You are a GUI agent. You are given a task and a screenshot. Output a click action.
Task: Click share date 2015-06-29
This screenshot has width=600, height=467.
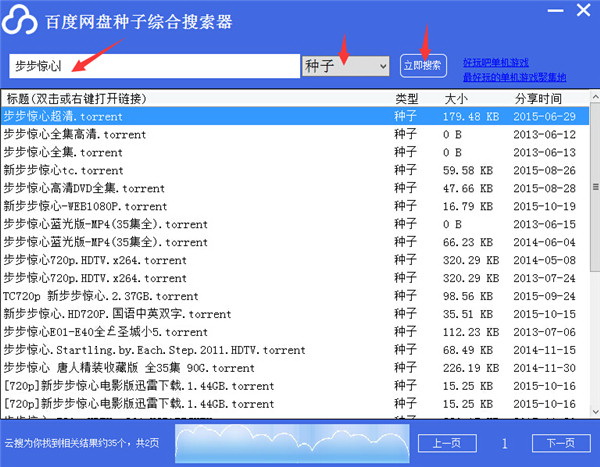(x=545, y=116)
